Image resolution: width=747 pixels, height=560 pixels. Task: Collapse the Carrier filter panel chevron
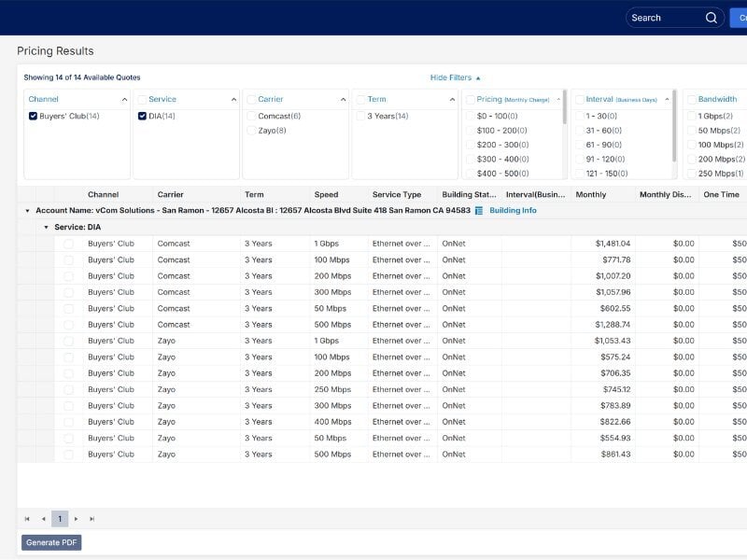[343, 99]
